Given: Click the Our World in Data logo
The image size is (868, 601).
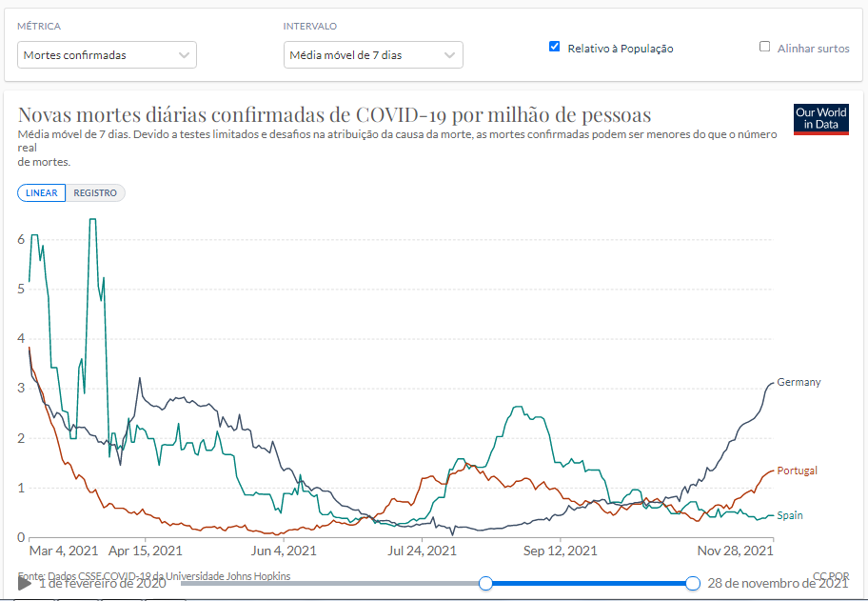Looking at the screenshot, I should [820, 119].
